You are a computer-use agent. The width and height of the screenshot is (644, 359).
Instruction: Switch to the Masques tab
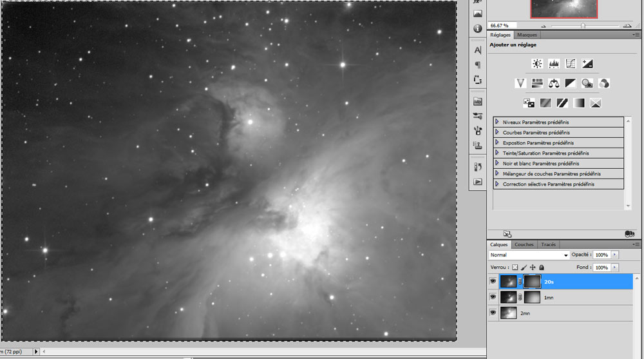point(527,35)
